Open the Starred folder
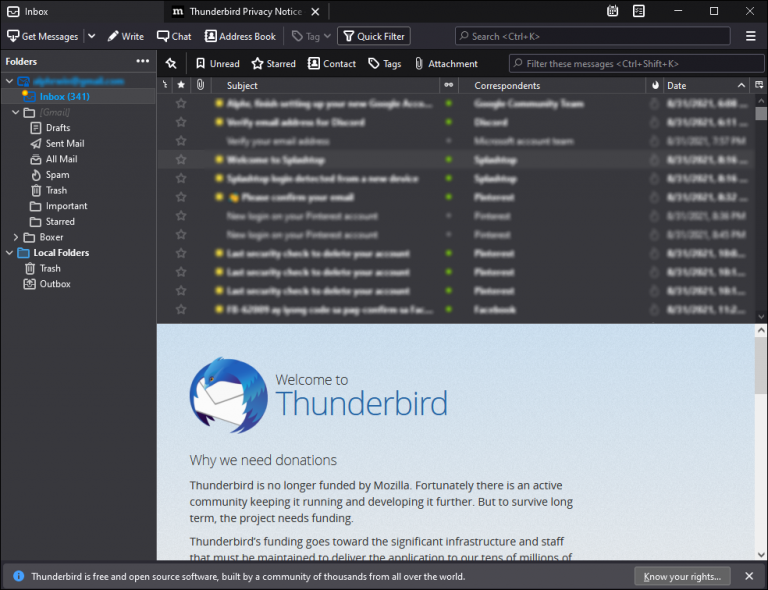Viewport: 768px width, 590px height. [x=60, y=222]
